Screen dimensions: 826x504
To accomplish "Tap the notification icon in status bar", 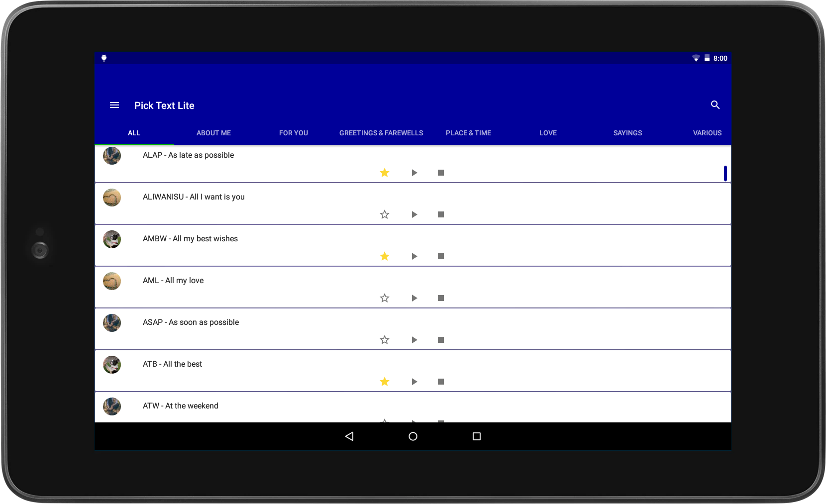I will [104, 58].
